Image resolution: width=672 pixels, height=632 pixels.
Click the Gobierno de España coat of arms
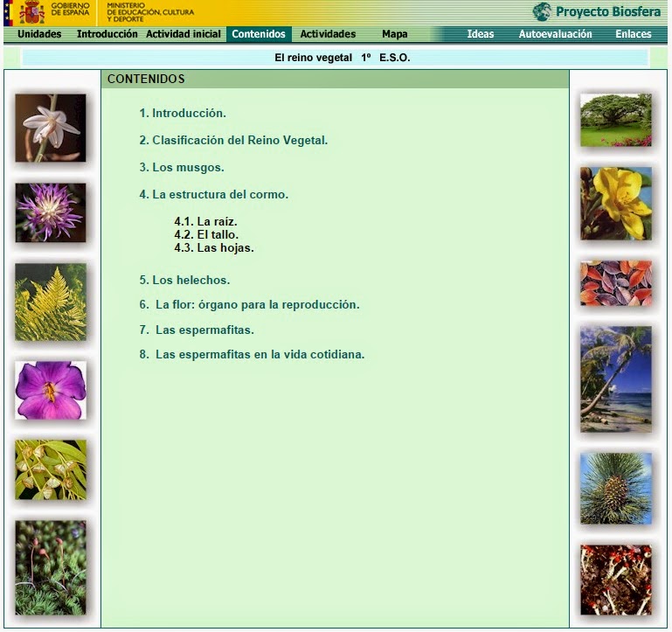31,12
